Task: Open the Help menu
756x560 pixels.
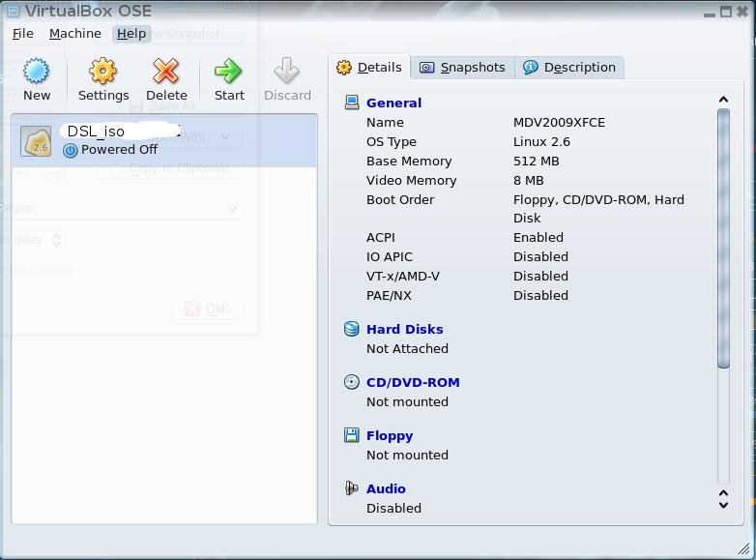Action: pos(131,34)
